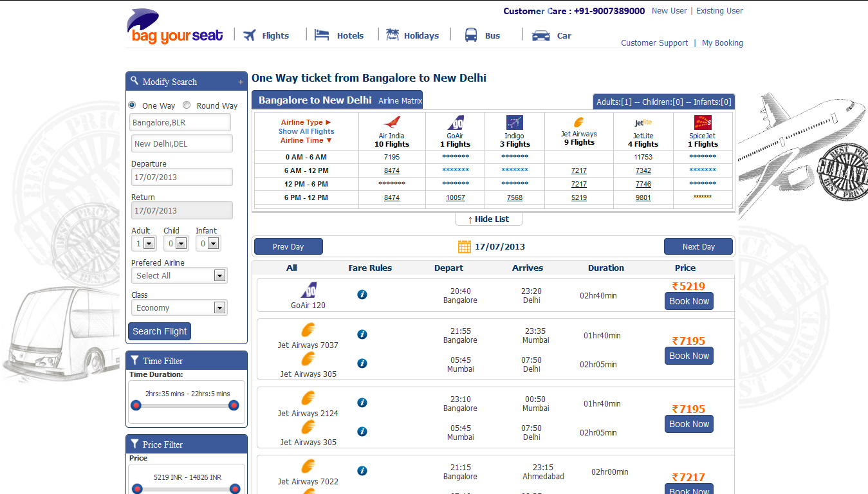Viewport: 868px width, 494px height.
Task: Open the Holidays menu item
Action: pos(421,36)
